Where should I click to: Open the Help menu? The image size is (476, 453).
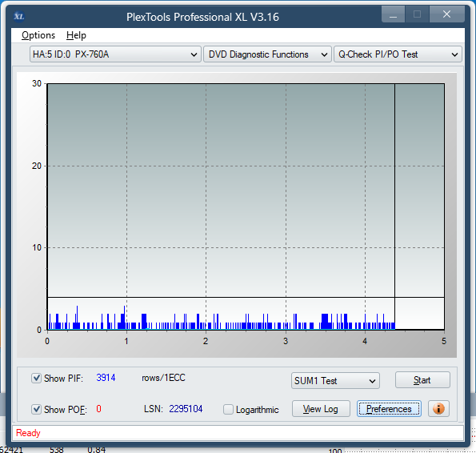(76, 35)
